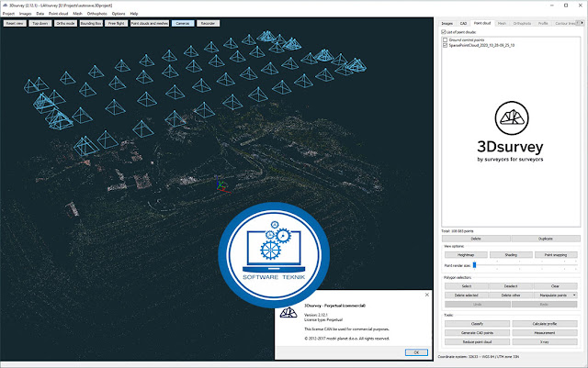588x368 pixels.
Task: Click Reduce point cloud
Action: (x=477, y=342)
